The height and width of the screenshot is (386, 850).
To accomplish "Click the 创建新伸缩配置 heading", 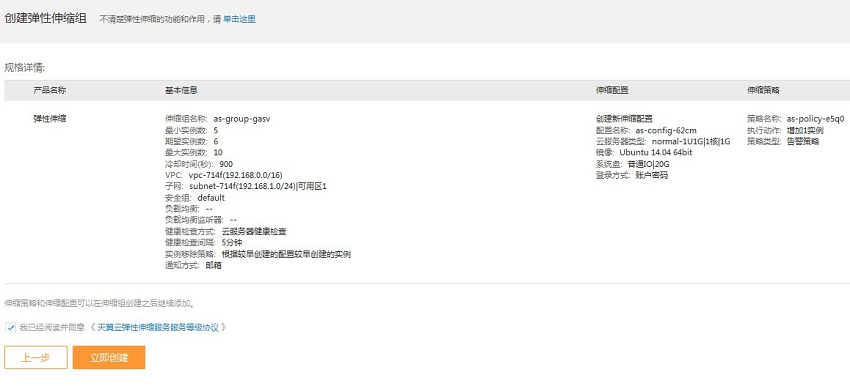I will click(x=624, y=119).
